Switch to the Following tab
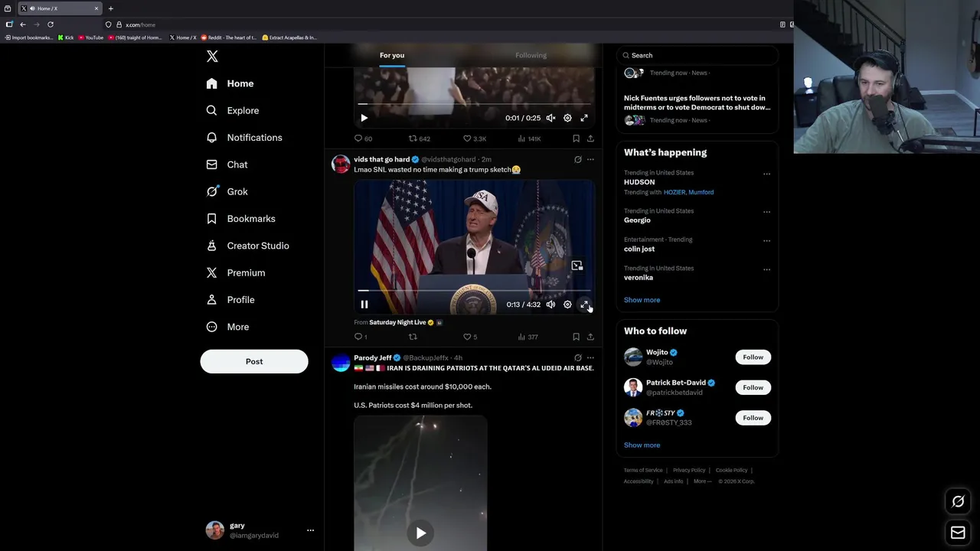Image resolution: width=980 pixels, height=551 pixels. tap(531, 55)
